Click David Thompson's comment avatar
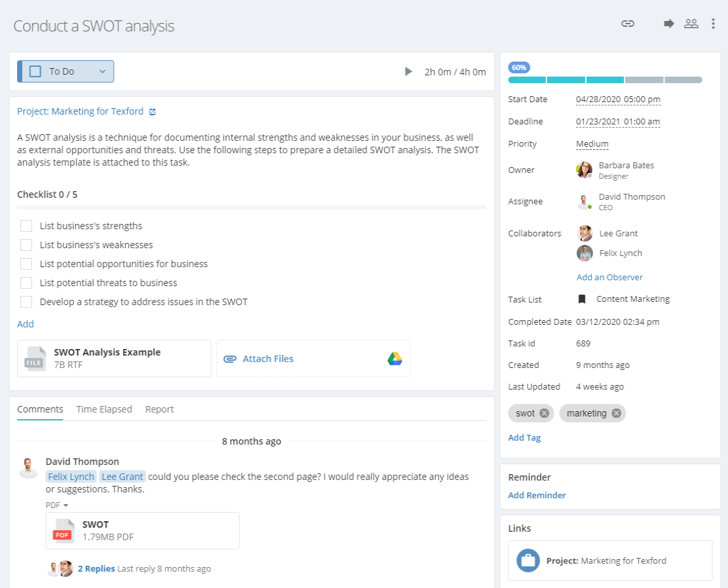 click(x=28, y=468)
